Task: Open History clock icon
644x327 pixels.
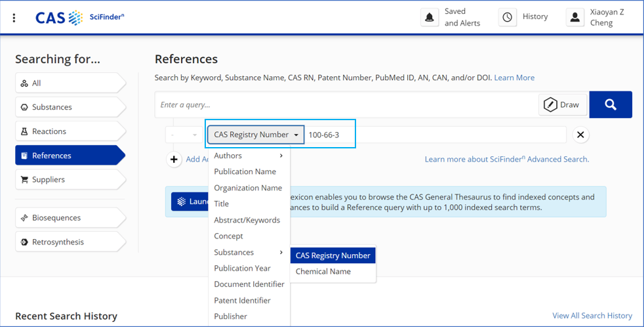Action: pyautogui.click(x=508, y=17)
